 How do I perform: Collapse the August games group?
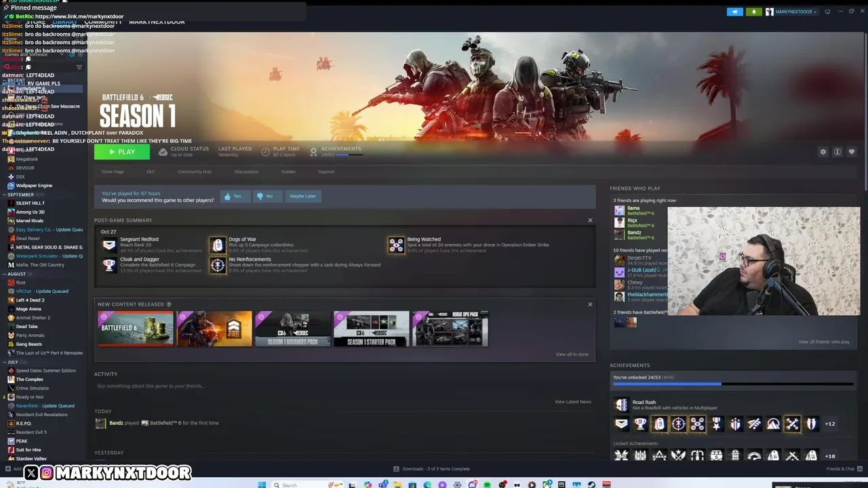coord(3,274)
